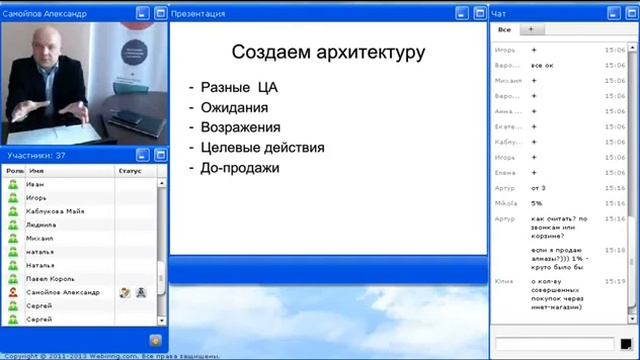Viewport: 640px width, 360px height.
Task: Send the chat message with the black button
Action: click(626, 344)
